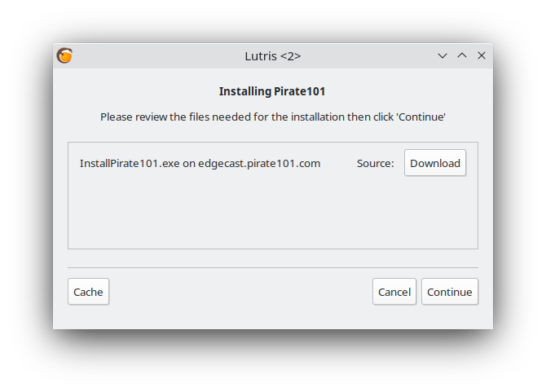
Task: Click the Lutris logo in the title bar
Action: [x=64, y=55]
